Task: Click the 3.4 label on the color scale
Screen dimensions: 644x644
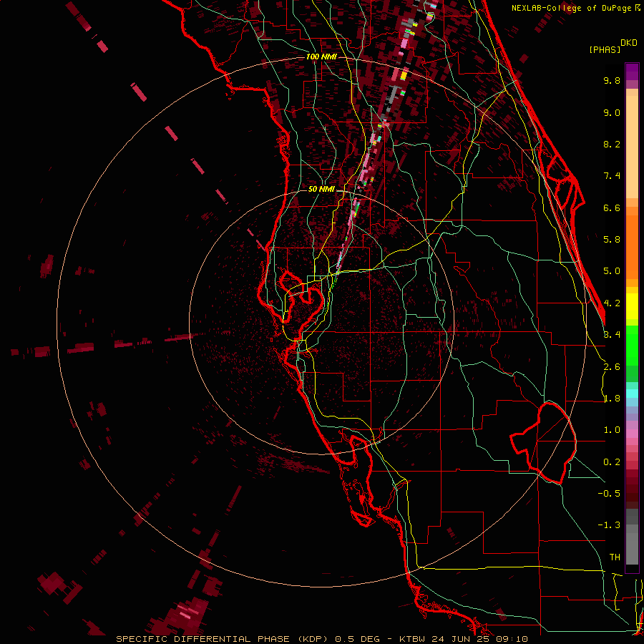Action: point(612,335)
